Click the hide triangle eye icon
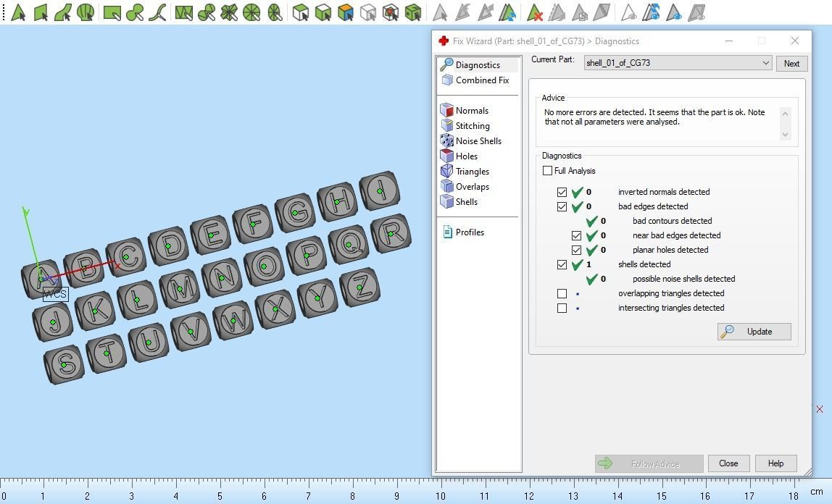This screenshot has height=504, width=832. (628, 12)
